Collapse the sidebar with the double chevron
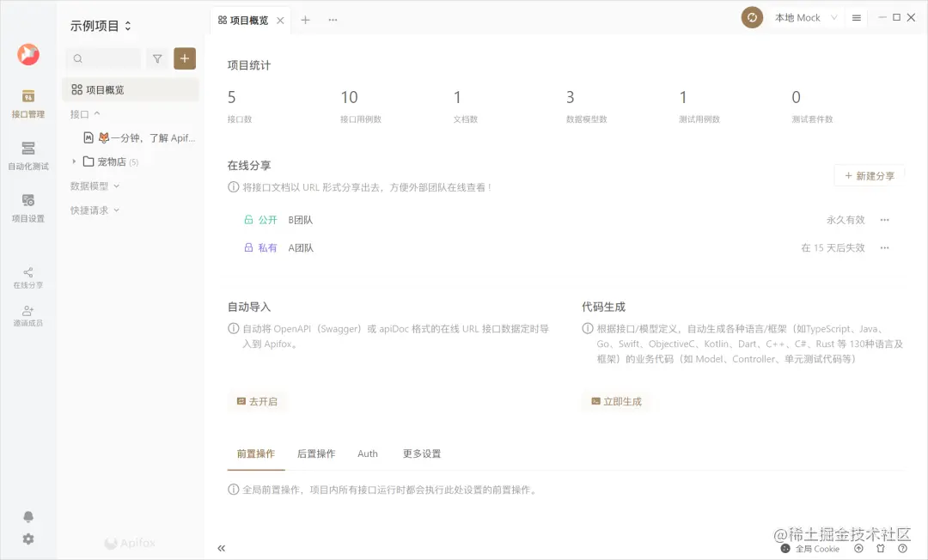Viewport: 928px width, 560px height. [222, 548]
